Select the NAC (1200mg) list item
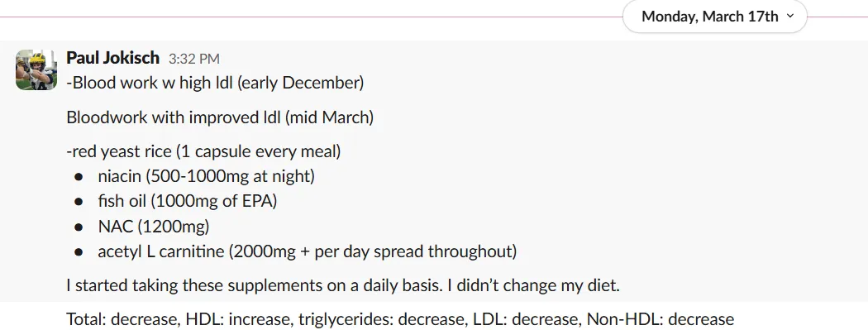This screenshot has width=868, height=330. click(x=154, y=227)
